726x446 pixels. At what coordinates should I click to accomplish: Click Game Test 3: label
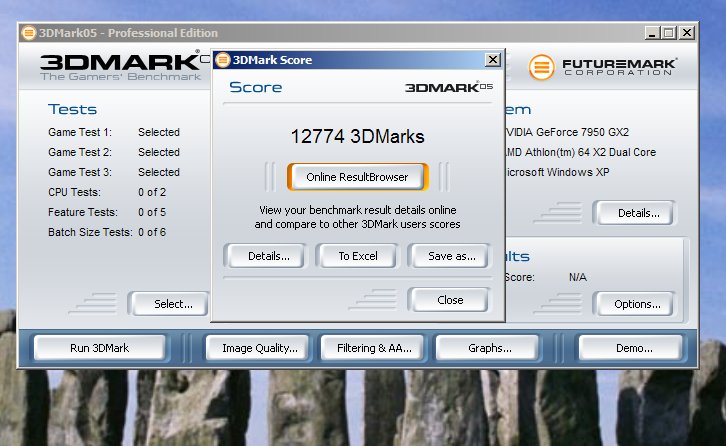80,172
